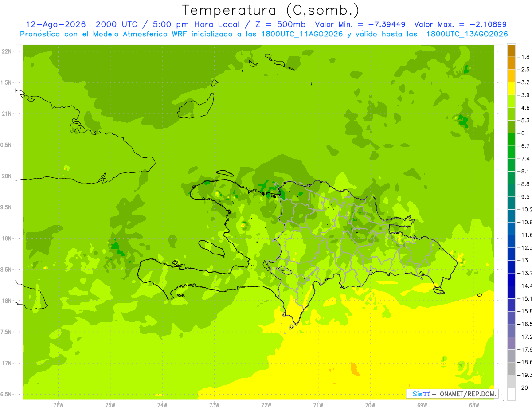Click the '68W' longitude label
The image size is (532, 411).
(474, 405)
